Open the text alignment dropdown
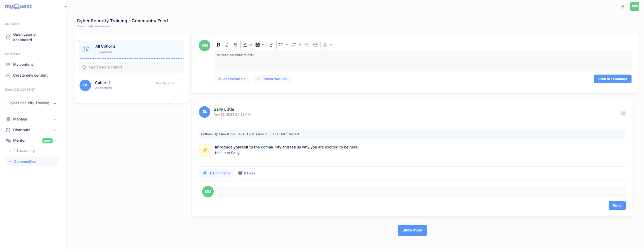Image resolution: width=644 pixels, height=249 pixels. click(327, 45)
